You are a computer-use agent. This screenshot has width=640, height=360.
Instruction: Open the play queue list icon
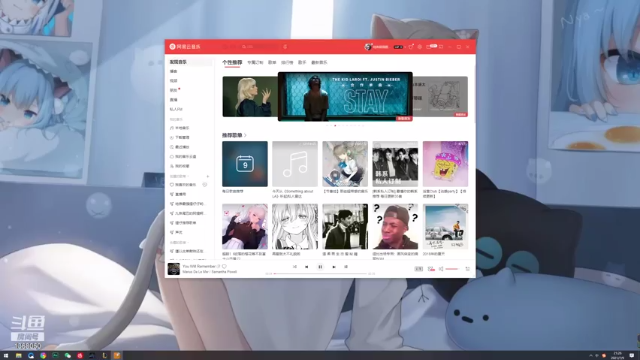(467, 269)
